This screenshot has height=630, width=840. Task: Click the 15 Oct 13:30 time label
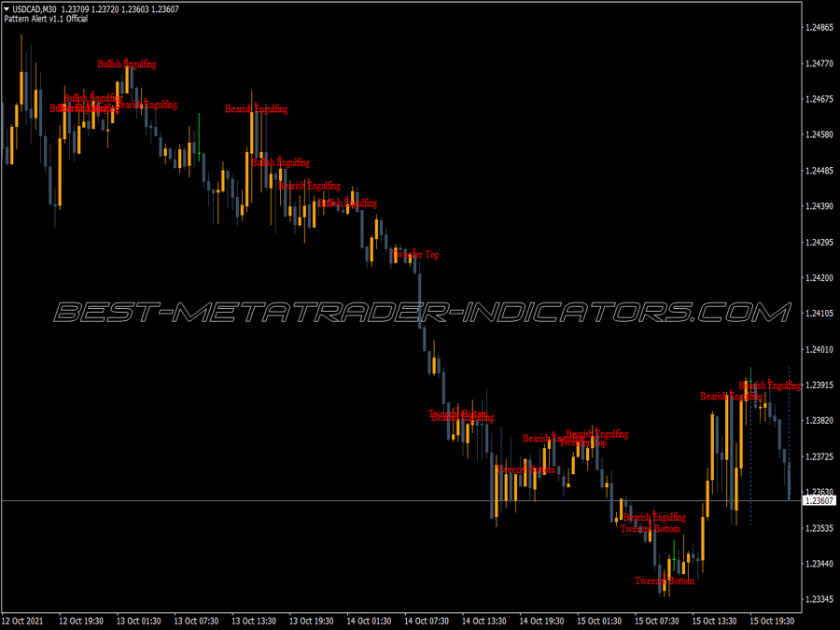[715, 621]
